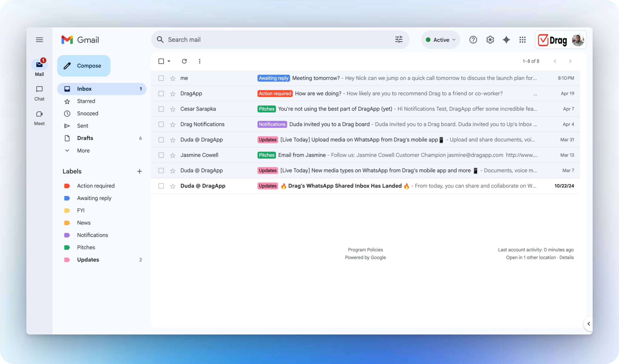Open the Drafts folder

85,138
